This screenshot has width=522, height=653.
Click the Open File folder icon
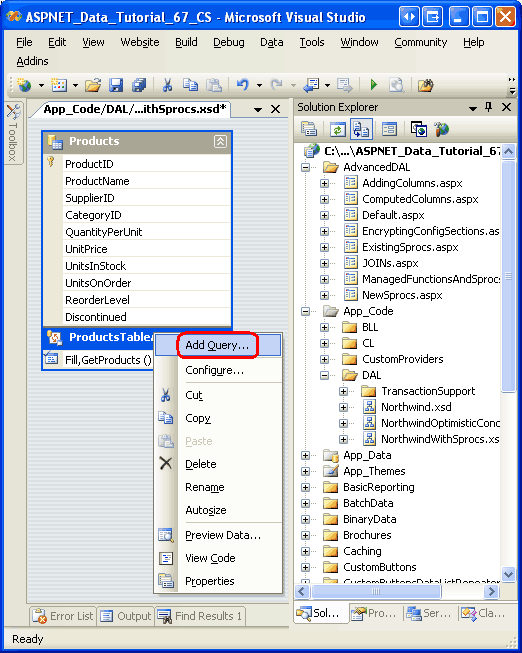click(93, 85)
